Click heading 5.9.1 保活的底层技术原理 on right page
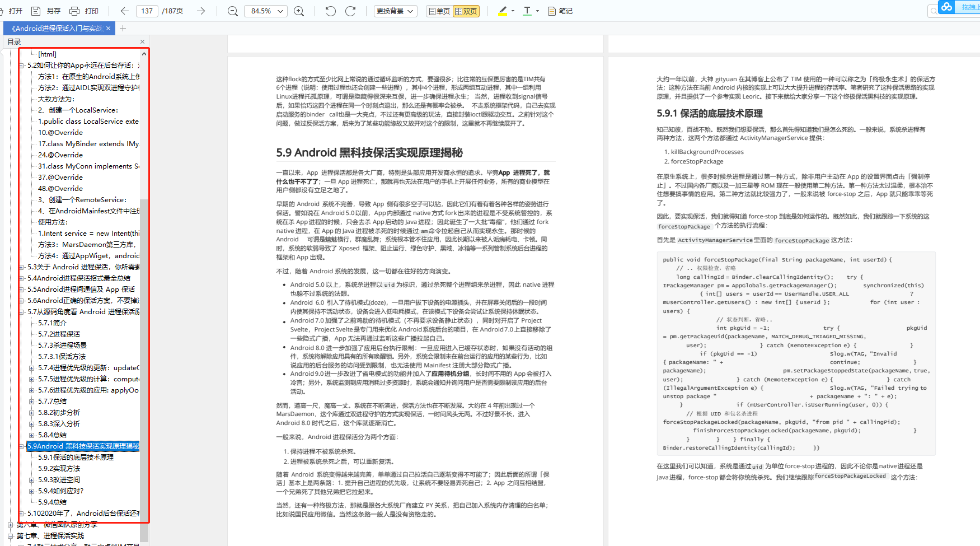This screenshot has height=546, width=980. coord(710,114)
